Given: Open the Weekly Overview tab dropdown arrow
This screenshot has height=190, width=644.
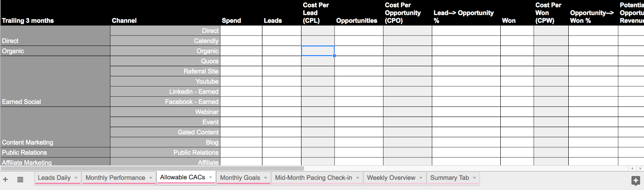Looking at the screenshot, I should (x=421, y=178).
